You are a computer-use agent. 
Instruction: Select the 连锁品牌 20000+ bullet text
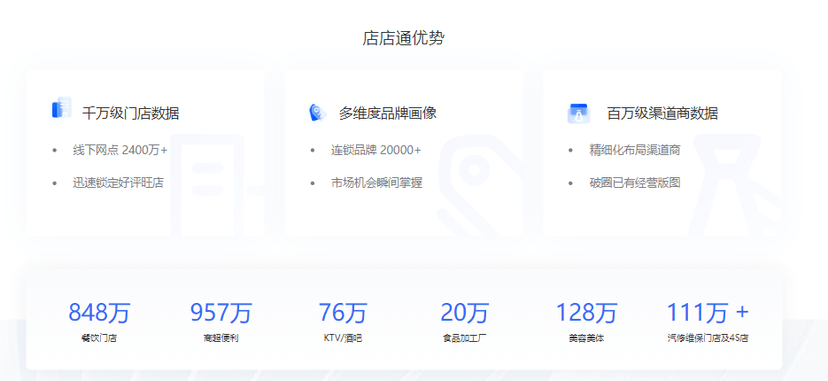click(x=376, y=150)
